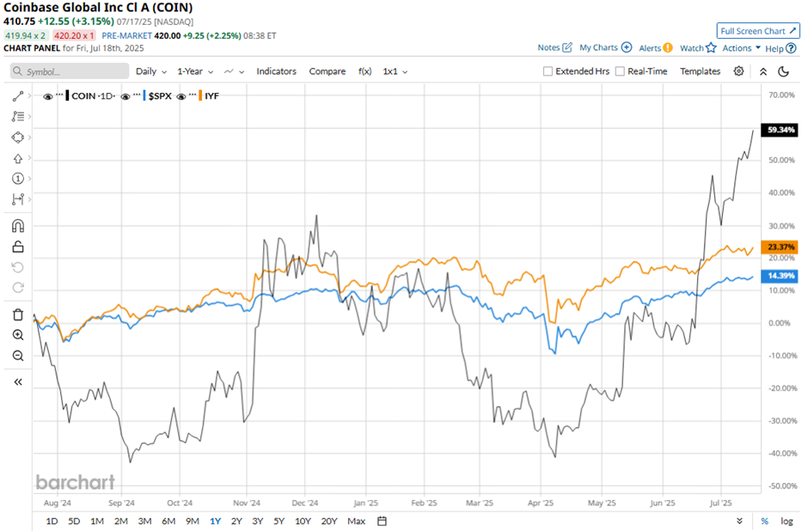Select the trend line drawing tool

17,96
